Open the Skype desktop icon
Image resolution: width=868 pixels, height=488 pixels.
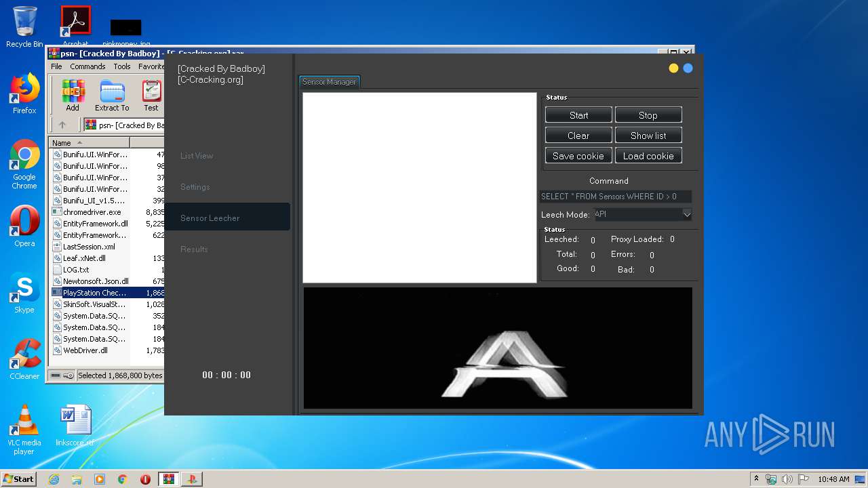[24, 293]
